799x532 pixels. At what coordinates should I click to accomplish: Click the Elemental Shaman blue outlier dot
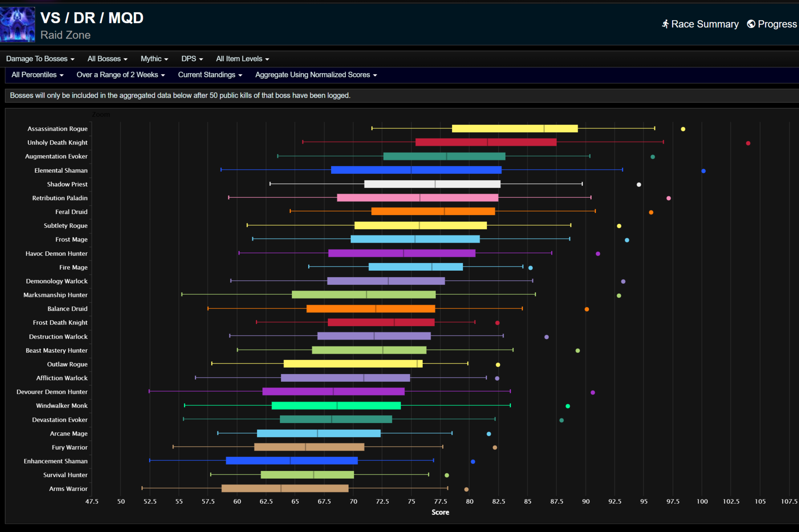coord(703,171)
